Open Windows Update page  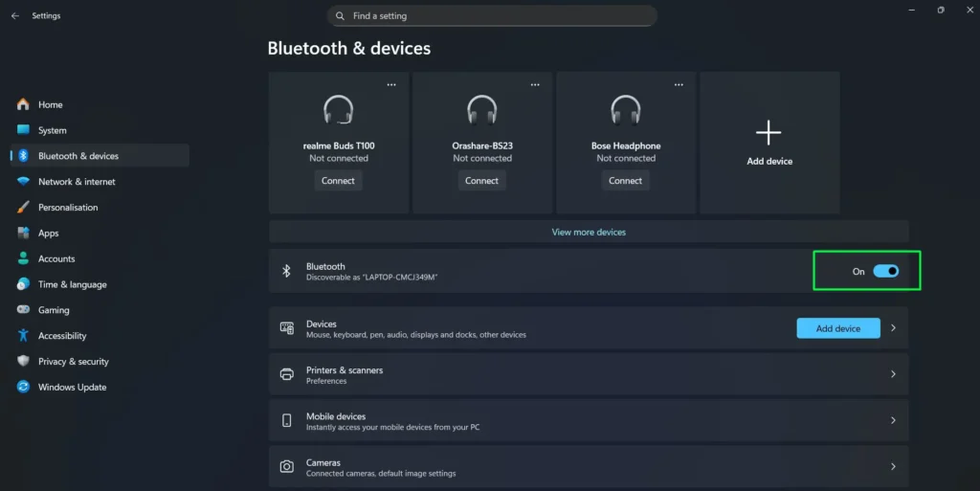(100, 387)
